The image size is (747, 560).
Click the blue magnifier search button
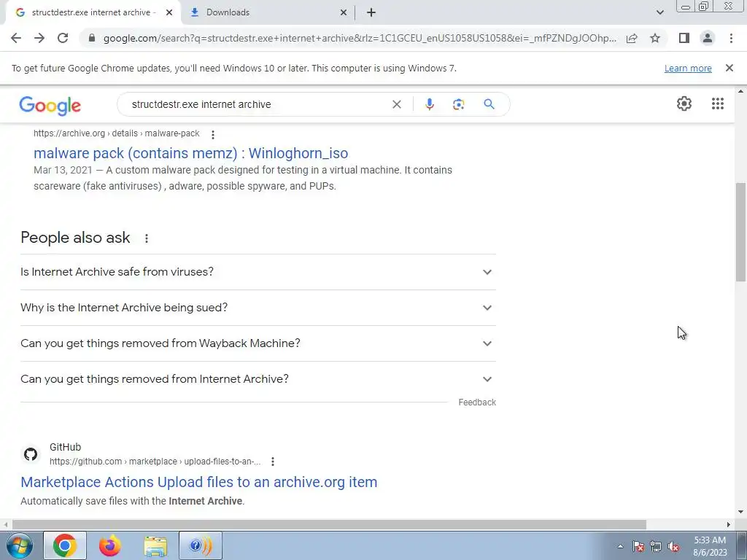(489, 104)
